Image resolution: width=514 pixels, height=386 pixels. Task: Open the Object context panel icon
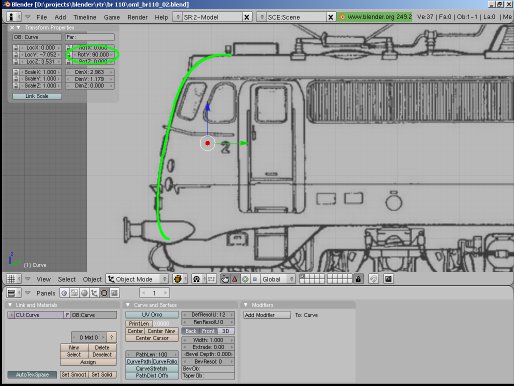[x=94, y=293]
